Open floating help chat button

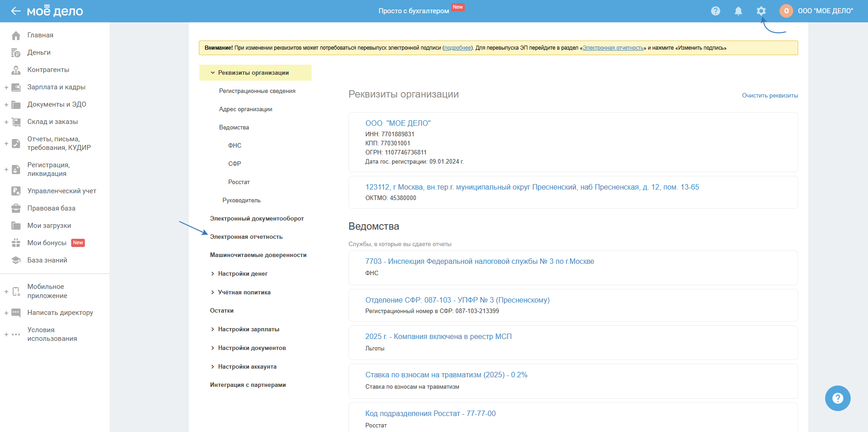coord(837,398)
